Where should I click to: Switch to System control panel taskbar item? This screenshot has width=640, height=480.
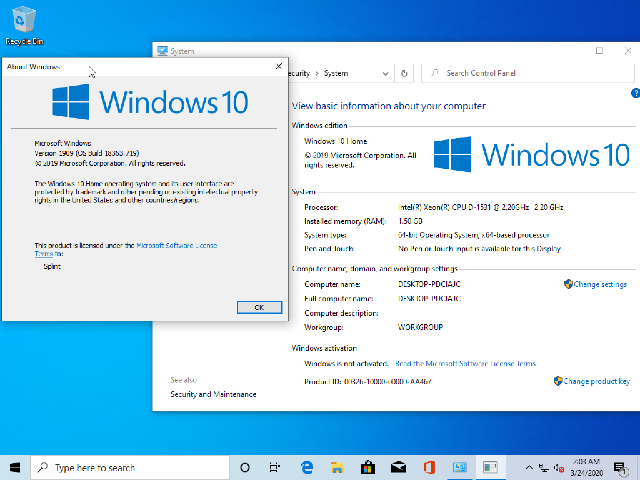point(460,468)
